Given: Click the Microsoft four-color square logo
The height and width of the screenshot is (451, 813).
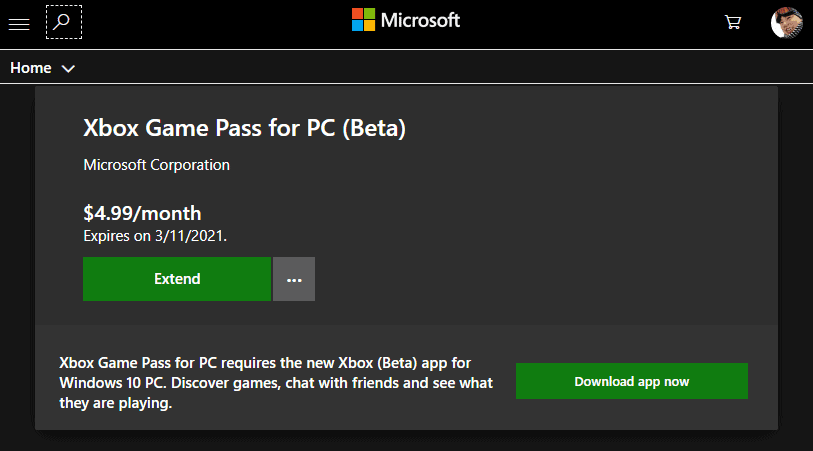Looking at the screenshot, I should click(363, 20).
